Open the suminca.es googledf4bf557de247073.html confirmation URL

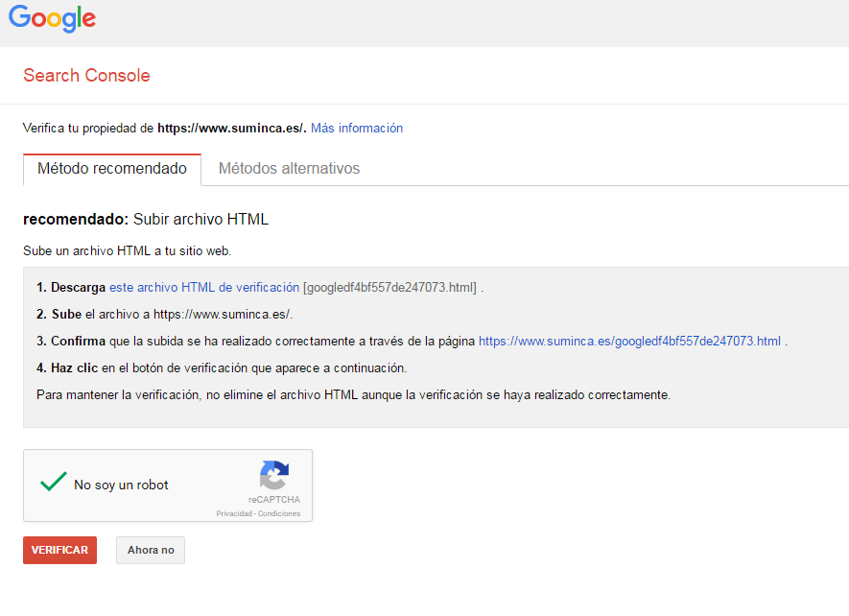click(629, 341)
